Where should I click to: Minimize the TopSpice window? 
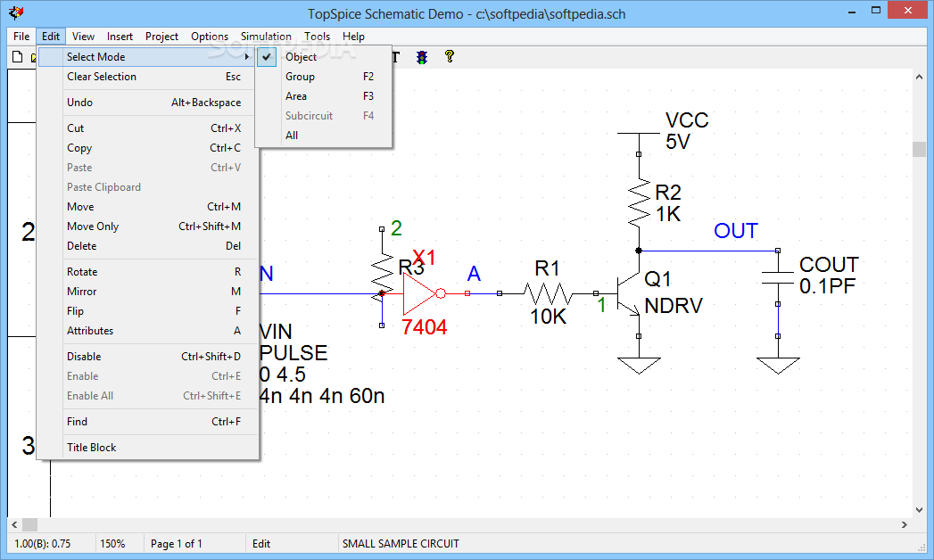click(853, 11)
